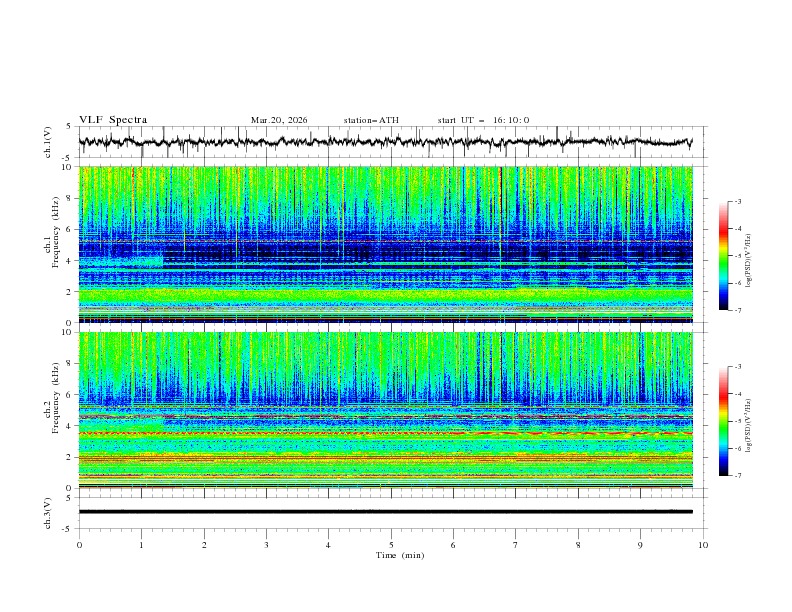Click the ch.2 frequency tick "6"
This screenshot has height=612, width=792.
(70, 395)
